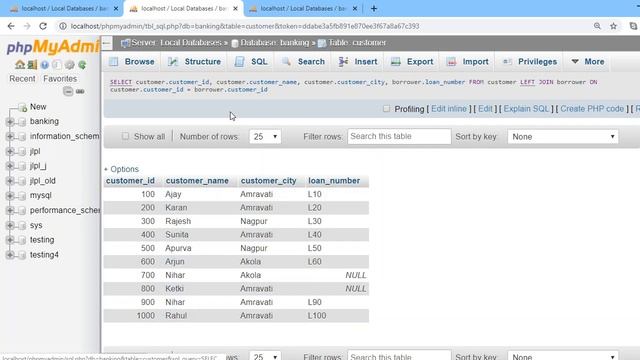Viewport: 640px width, 360px height.
Task: Open navigation panel settings gear
Action: tap(70, 64)
